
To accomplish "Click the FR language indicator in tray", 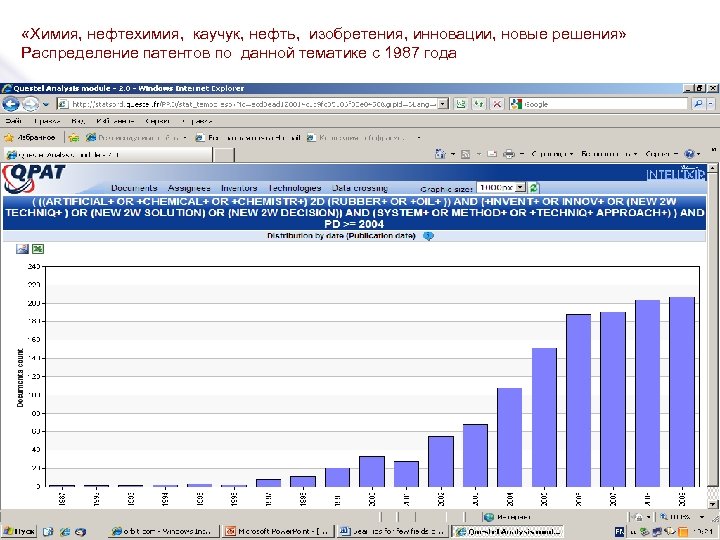I will pyautogui.click(x=619, y=532).
